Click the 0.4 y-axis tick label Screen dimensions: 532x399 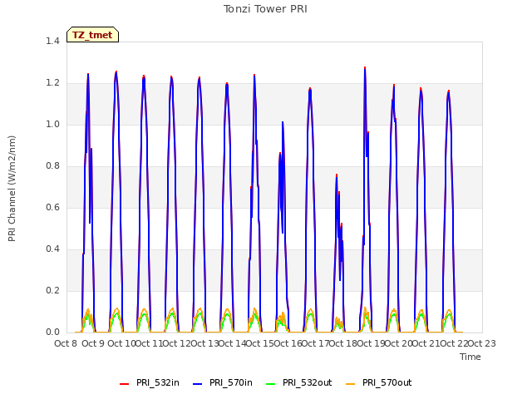[52, 249]
